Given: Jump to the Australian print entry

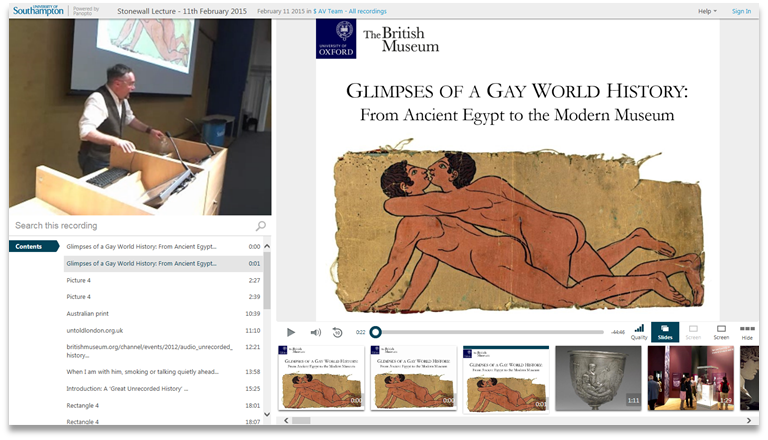Looking at the screenshot, I should coord(90,313).
